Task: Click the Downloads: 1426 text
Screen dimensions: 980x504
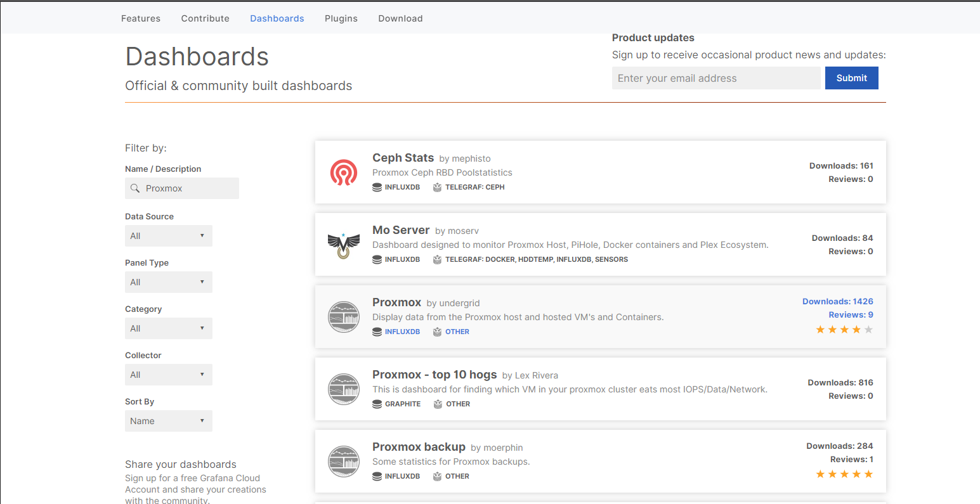Action: [838, 301]
